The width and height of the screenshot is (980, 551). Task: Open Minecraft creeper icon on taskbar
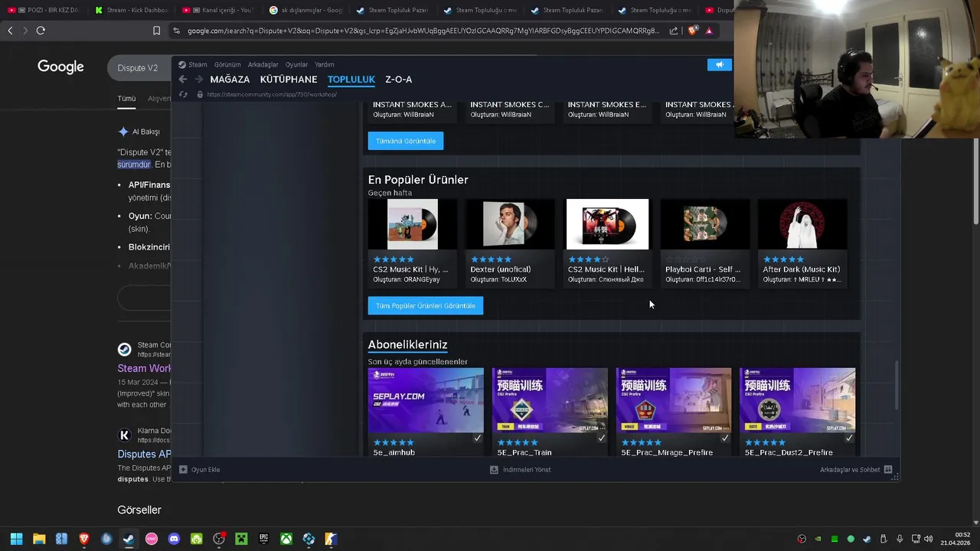(241, 539)
